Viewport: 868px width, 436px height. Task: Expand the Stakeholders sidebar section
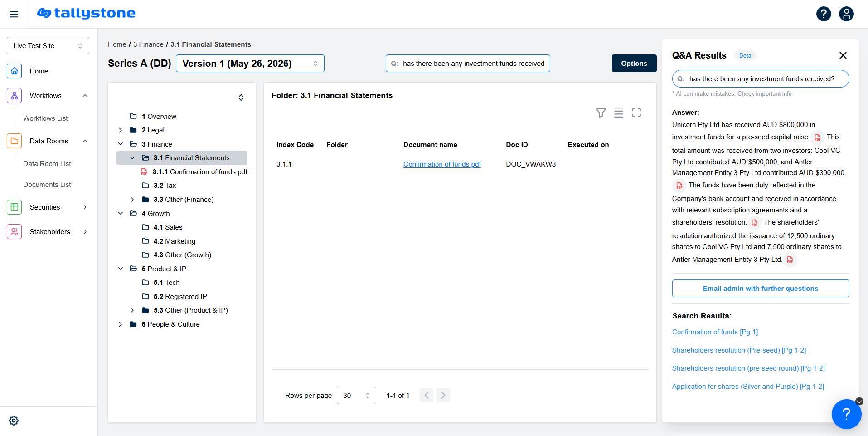[85, 232]
